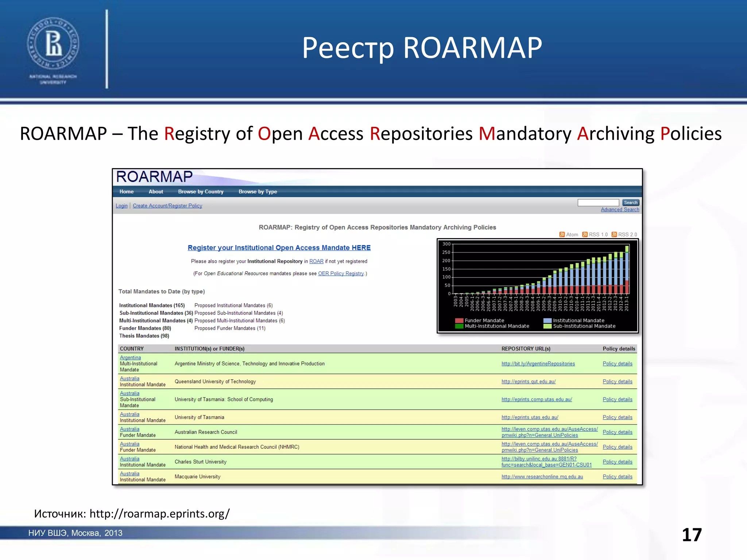Open the OER Policy Registry link
Screen dimensions: 747x560
pos(341,273)
